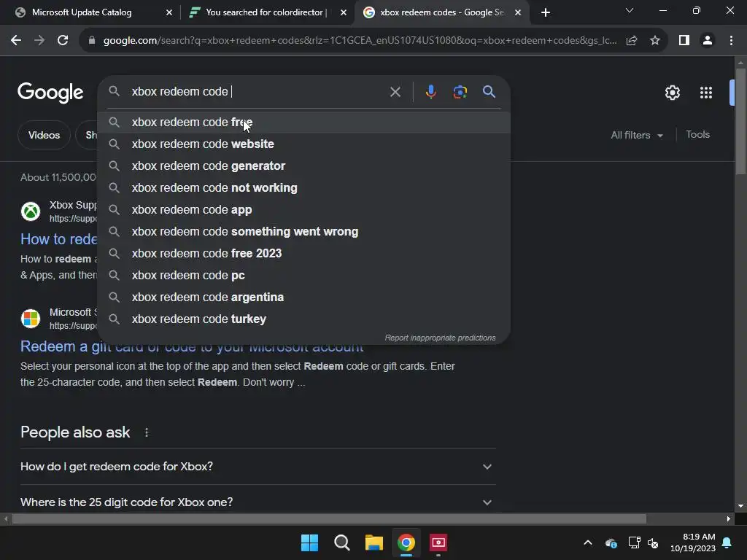Open Chrome from taskbar
This screenshot has height=560, width=747.
coord(406,542)
